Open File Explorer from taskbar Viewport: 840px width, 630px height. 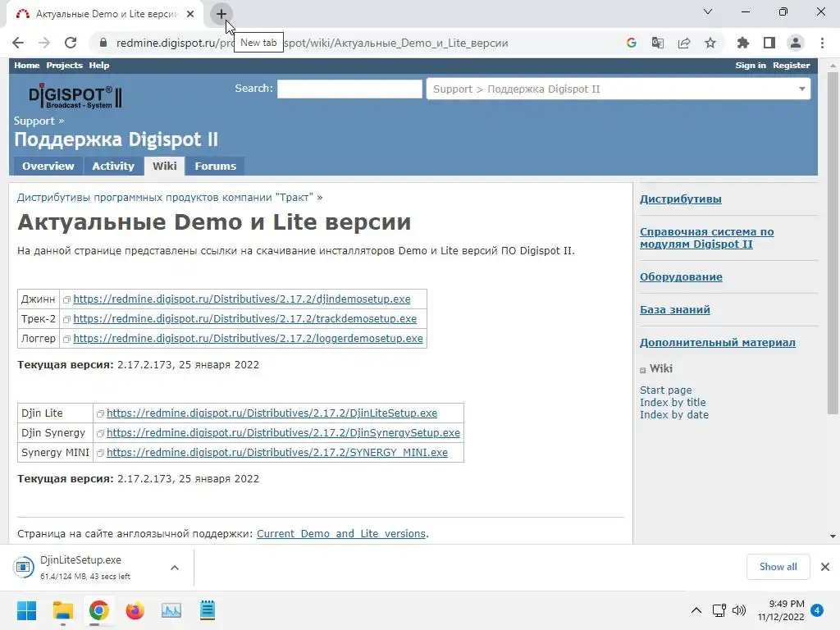pyautogui.click(x=62, y=610)
